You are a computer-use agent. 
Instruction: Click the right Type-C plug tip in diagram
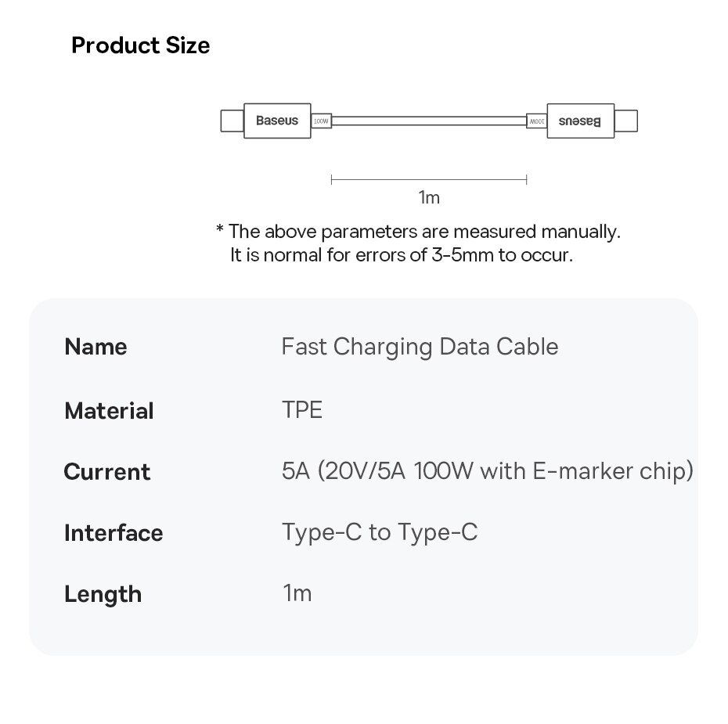pos(625,121)
